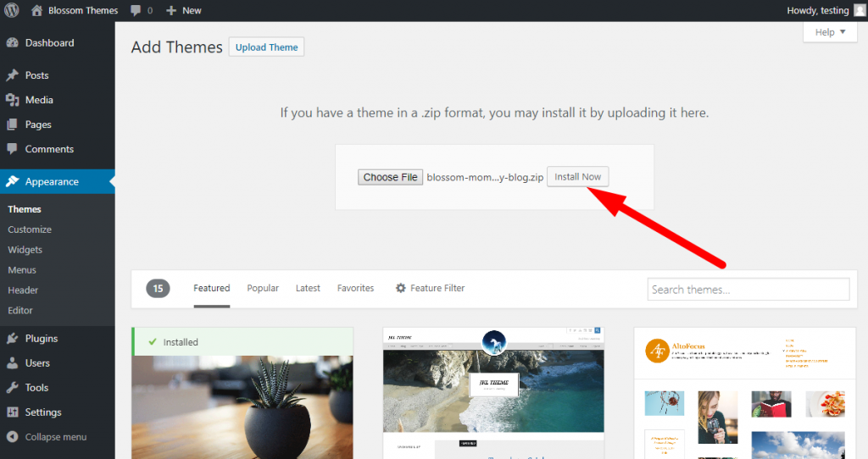The height and width of the screenshot is (459, 868).
Task: Open the comments bubble in admin bar
Action: [x=136, y=10]
